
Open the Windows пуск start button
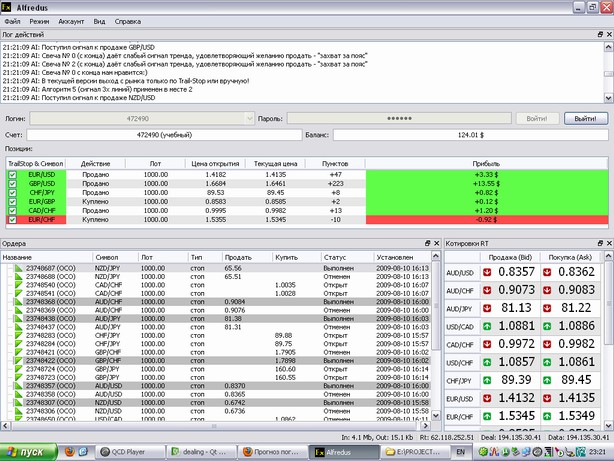pyautogui.click(x=28, y=452)
